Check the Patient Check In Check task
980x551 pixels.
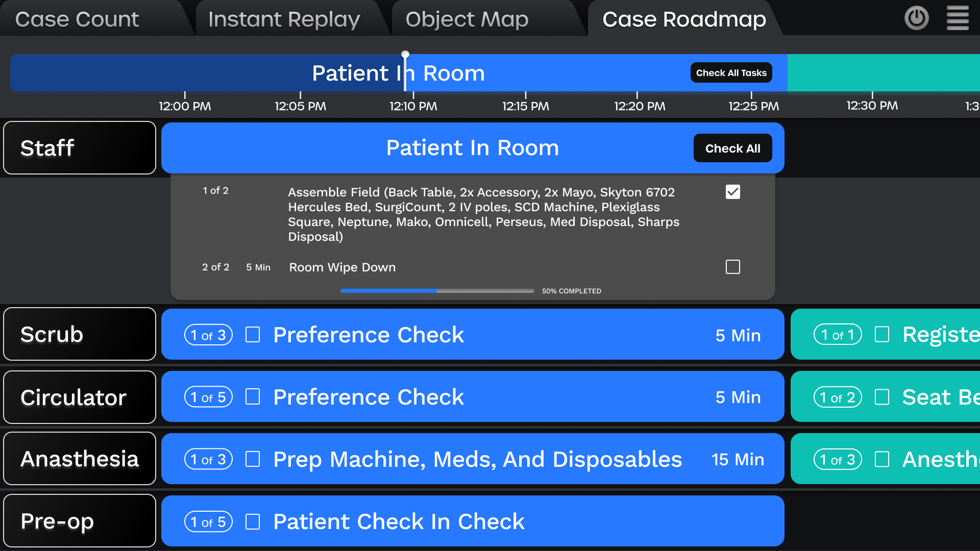click(x=253, y=521)
